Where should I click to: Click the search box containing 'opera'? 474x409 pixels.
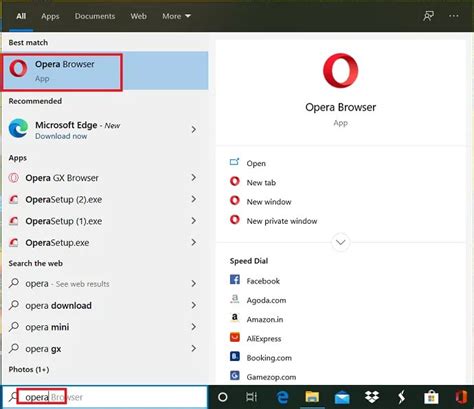tap(105, 397)
